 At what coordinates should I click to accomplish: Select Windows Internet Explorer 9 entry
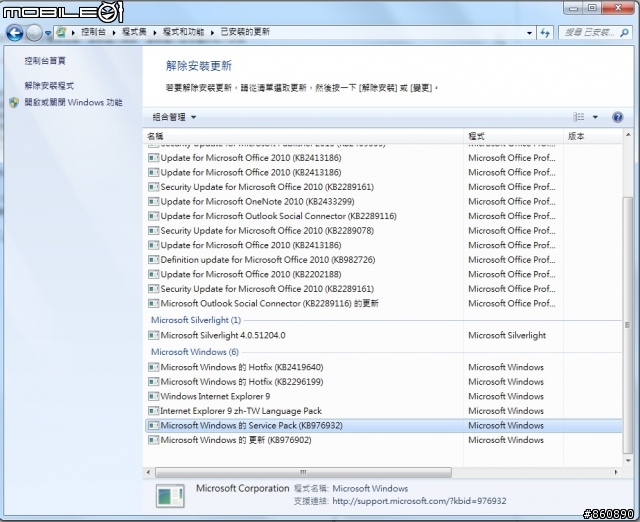click(215, 396)
